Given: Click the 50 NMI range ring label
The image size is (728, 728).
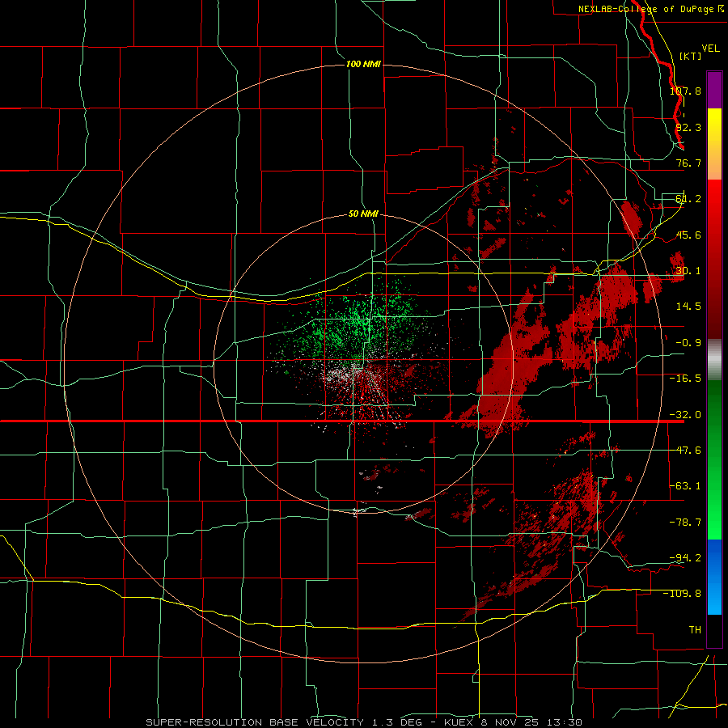Looking at the screenshot, I should [x=363, y=214].
